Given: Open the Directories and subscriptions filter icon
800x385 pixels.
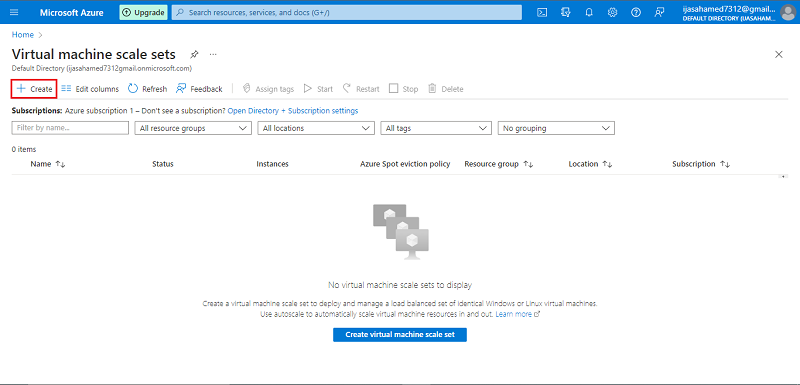Looking at the screenshot, I should [565, 12].
